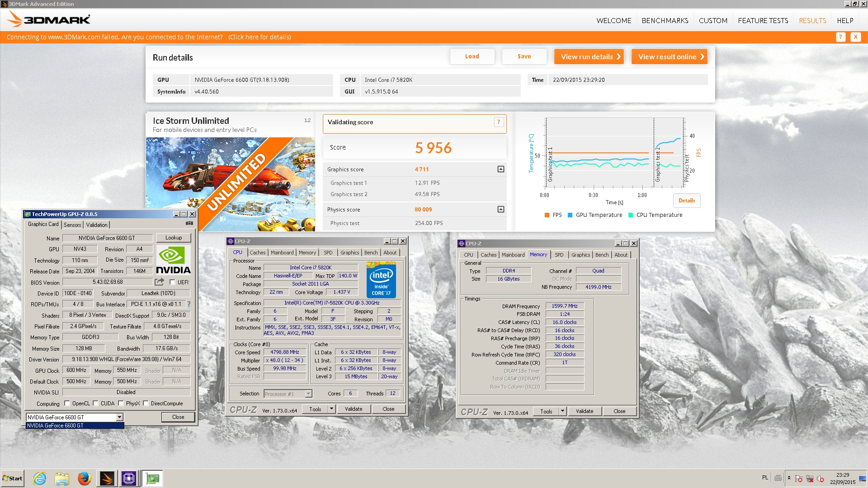Switch to 3DMark via taskbar icon
868x488 pixels.
[107, 478]
